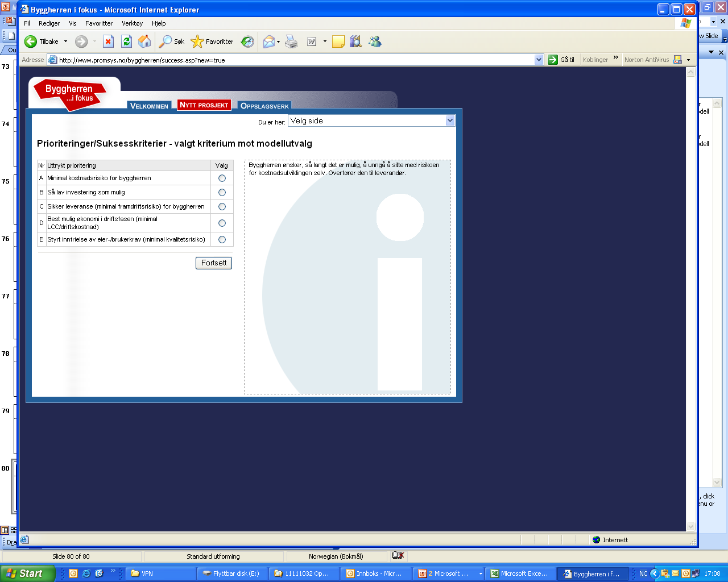Image resolution: width=728 pixels, height=582 pixels.
Task: Refresh the page with the green arrows icon
Action: pyautogui.click(x=126, y=41)
